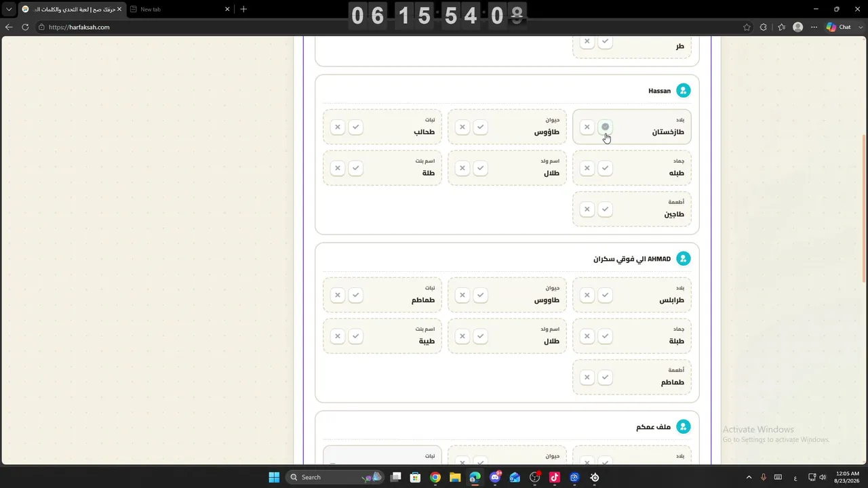The height and width of the screenshot is (488, 868).
Task: Open Copilot Chat sidebar
Action: click(839, 27)
